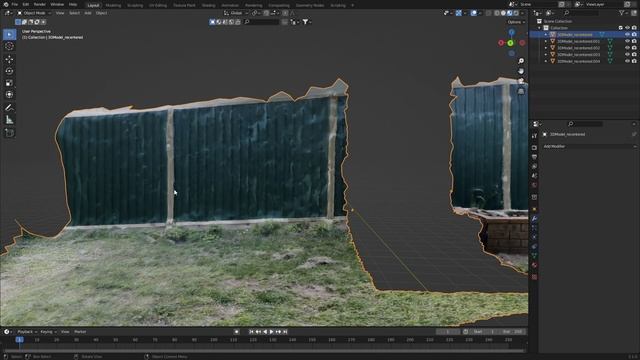Hide 3DModel_recentered.003 in viewport
640x360 pixels.
click(x=627, y=54)
